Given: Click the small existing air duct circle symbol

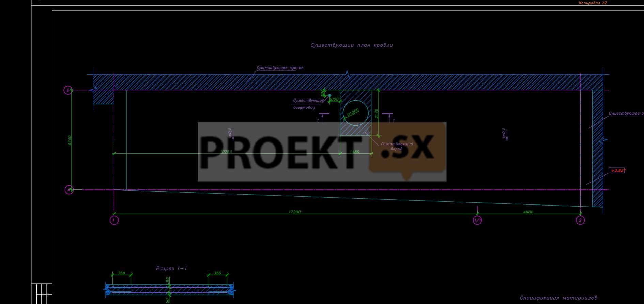Looking at the screenshot, I should click(x=329, y=95).
